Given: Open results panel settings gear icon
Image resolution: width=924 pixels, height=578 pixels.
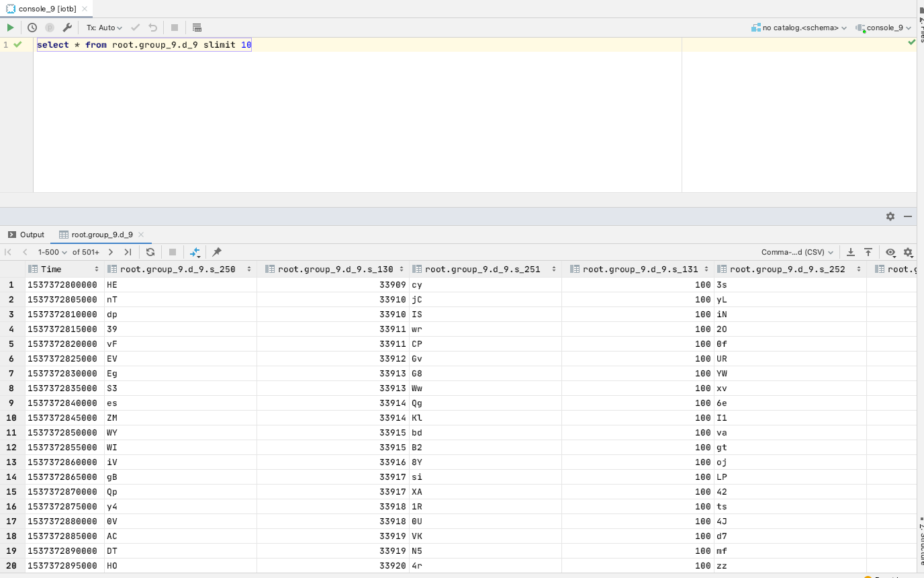Looking at the screenshot, I should tap(890, 216).
